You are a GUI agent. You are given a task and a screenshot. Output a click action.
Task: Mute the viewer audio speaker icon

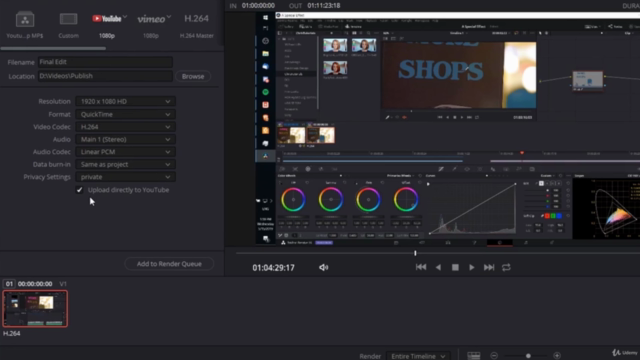[324, 267]
